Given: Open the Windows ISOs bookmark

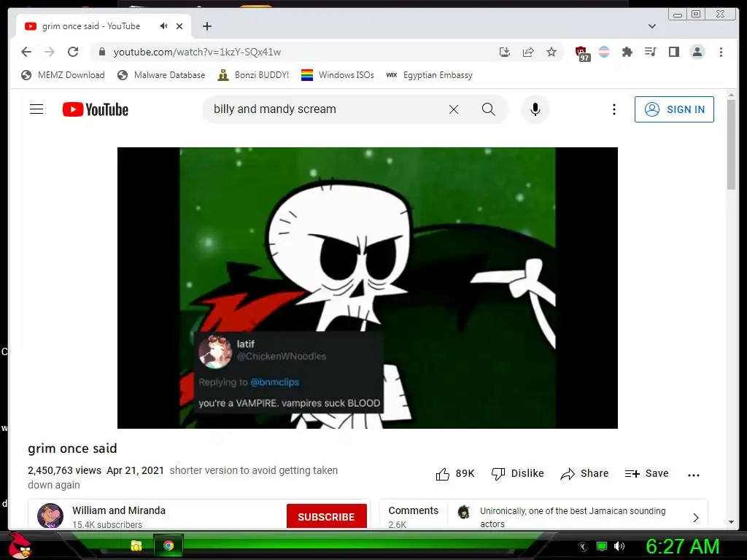Looking at the screenshot, I should pyautogui.click(x=338, y=75).
